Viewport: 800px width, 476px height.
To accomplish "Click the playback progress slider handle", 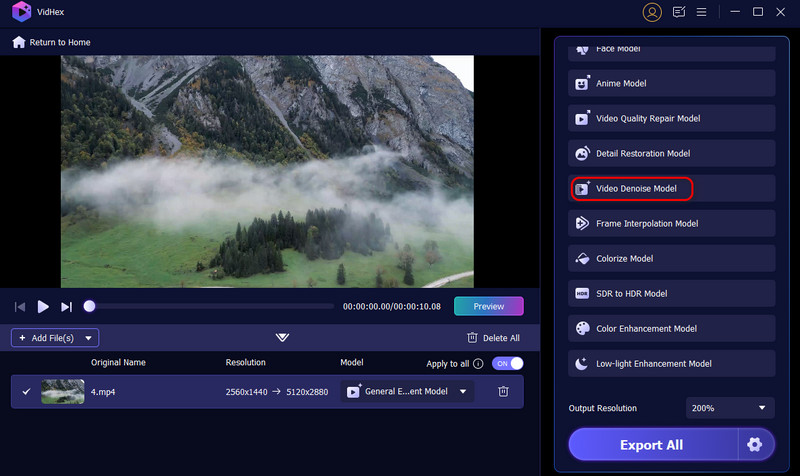I will coord(89,306).
